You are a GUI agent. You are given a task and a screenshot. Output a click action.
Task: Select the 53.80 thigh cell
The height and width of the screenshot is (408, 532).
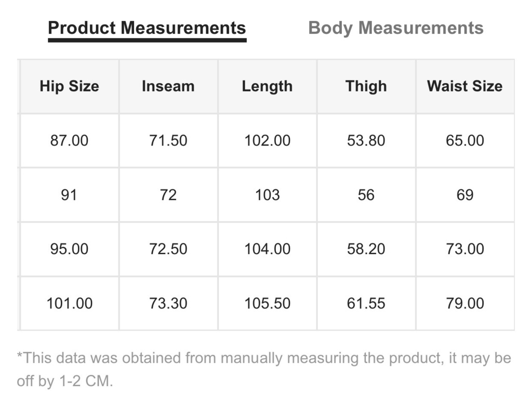coord(366,140)
